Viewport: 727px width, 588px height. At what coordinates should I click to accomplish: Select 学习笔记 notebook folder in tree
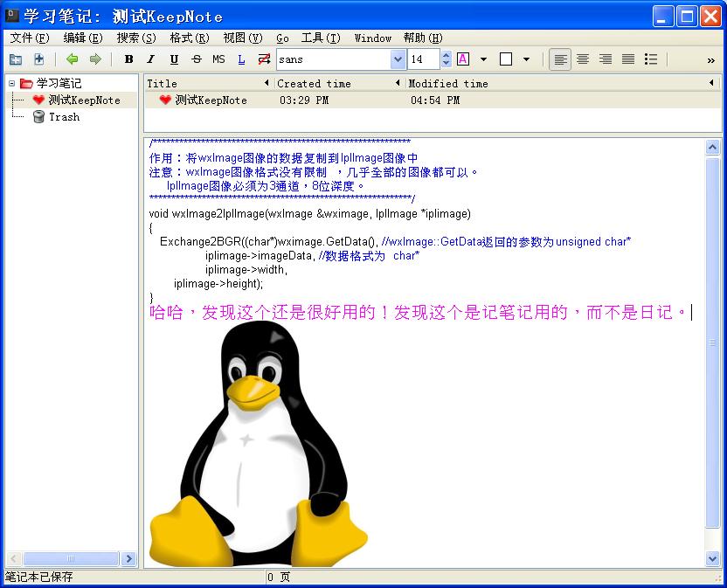pos(59,84)
